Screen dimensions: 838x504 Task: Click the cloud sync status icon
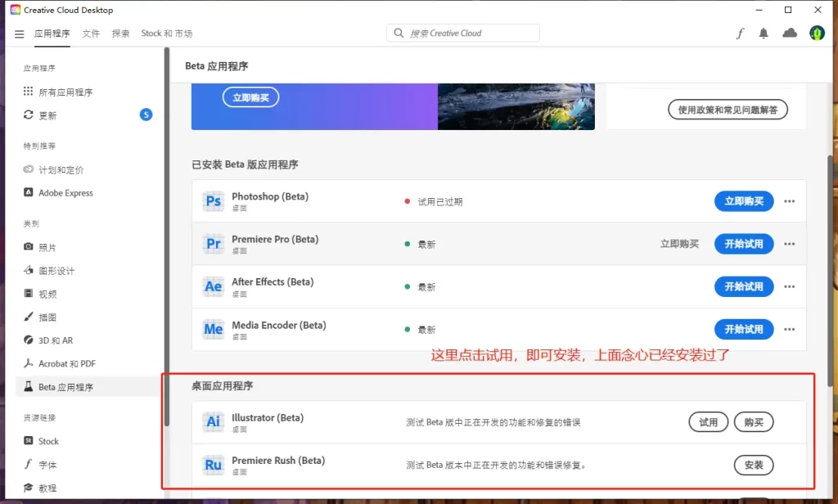click(788, 33)
